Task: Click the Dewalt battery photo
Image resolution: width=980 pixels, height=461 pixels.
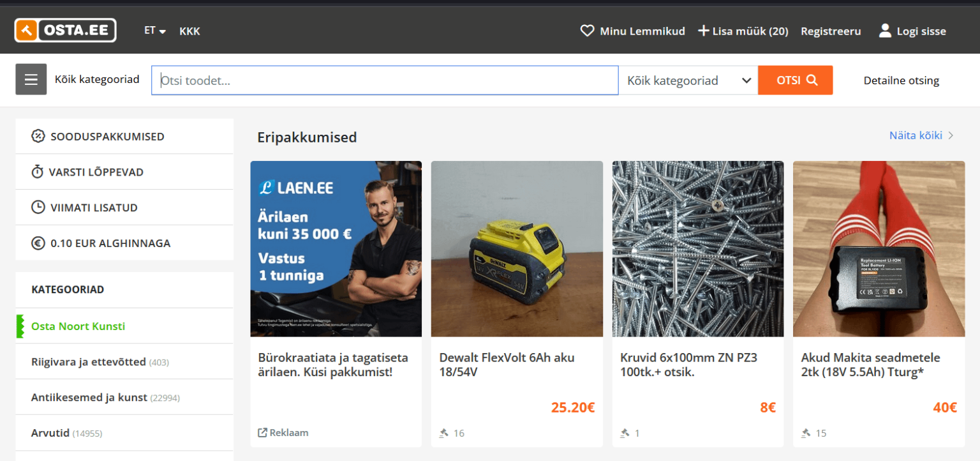Action: click(x=517, y=249)
